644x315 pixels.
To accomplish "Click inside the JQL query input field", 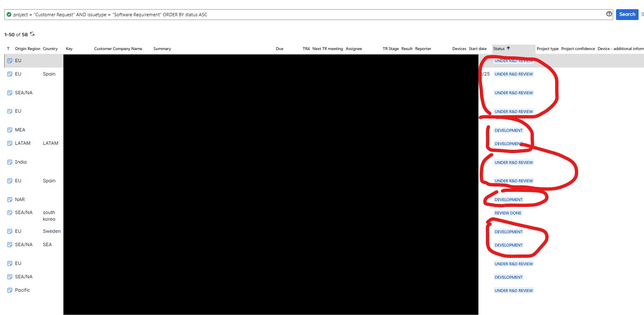I will pos(292,14).
